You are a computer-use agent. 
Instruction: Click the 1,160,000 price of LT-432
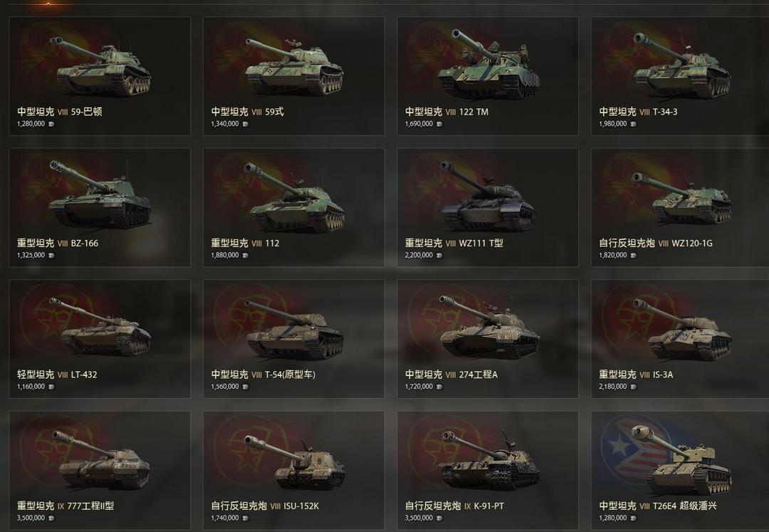tap(31, 387)
